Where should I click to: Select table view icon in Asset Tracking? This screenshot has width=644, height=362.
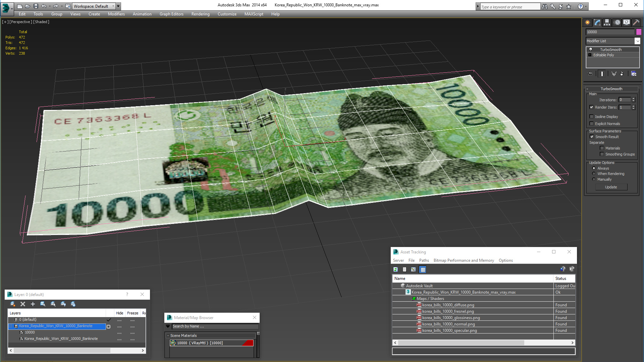pos(423,269)
